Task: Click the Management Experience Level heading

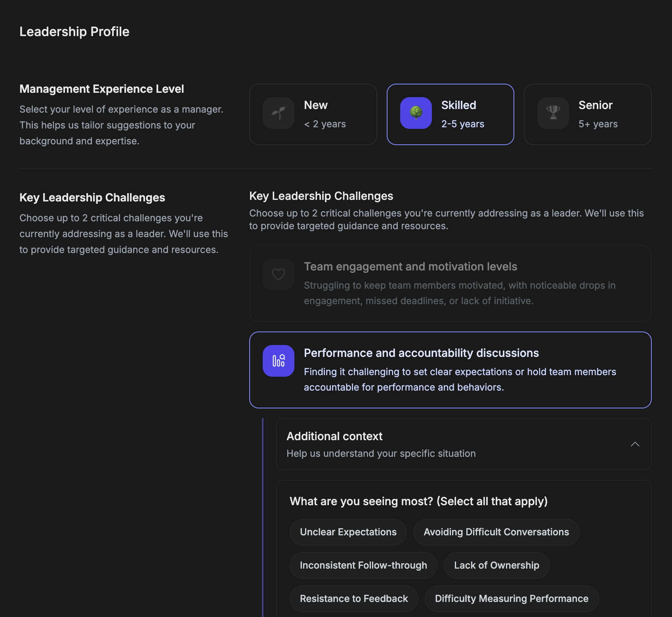Action: tap(102, 89)
